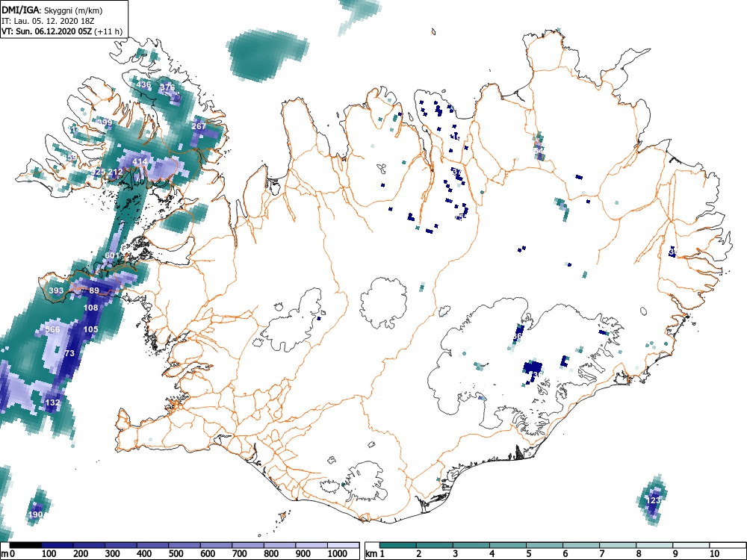The height and width of the screenshot is (560, 747).
Task: Pick the dark navy 100–200 m legend swatch
Action: (x=58, y=545)
